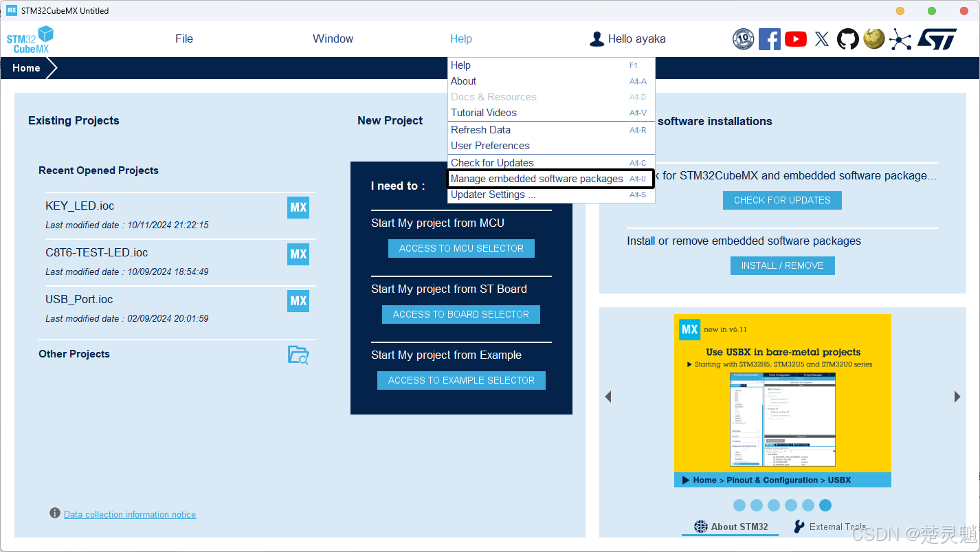Open Data collection information notice link
The image size is (980, 552).
tap(130, 514)
